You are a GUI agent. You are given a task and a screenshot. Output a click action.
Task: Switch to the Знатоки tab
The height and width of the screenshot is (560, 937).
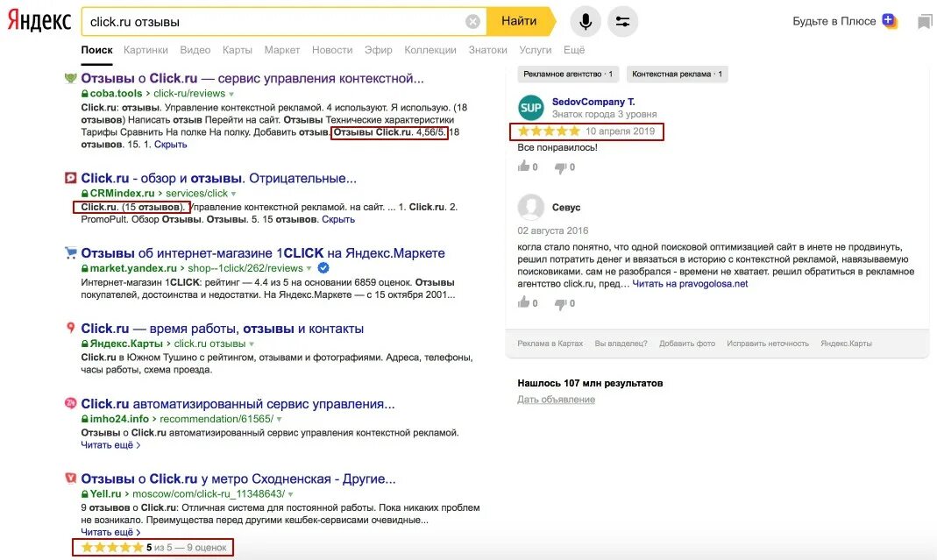[487, 50]
